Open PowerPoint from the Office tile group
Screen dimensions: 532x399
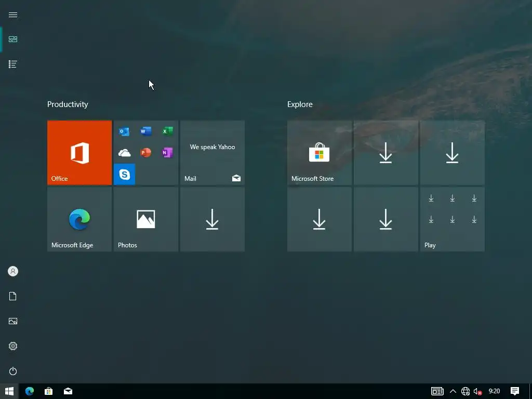tap(146, 153)
